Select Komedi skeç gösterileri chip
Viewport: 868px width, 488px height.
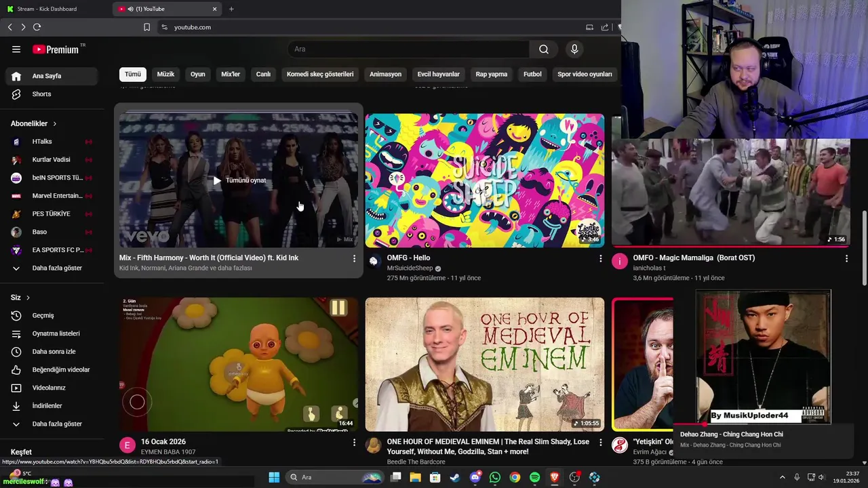[320, 74]
